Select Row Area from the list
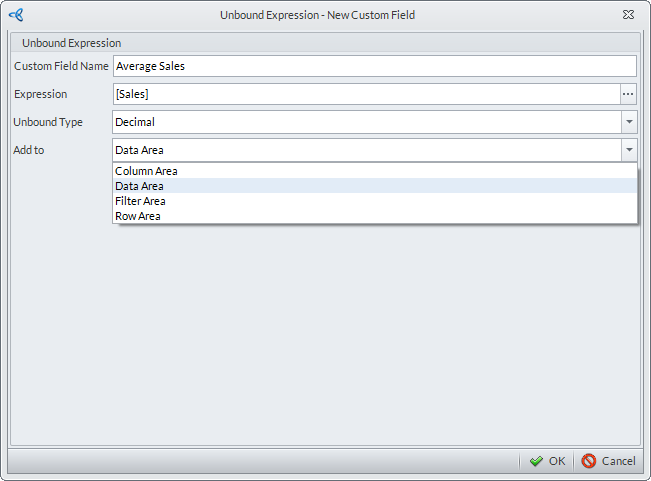 pyautogui.click(x=138, y=216)
